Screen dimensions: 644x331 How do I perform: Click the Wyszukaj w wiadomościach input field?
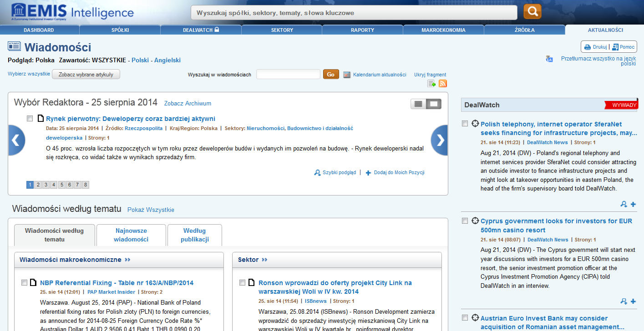(x=288, y=74)
